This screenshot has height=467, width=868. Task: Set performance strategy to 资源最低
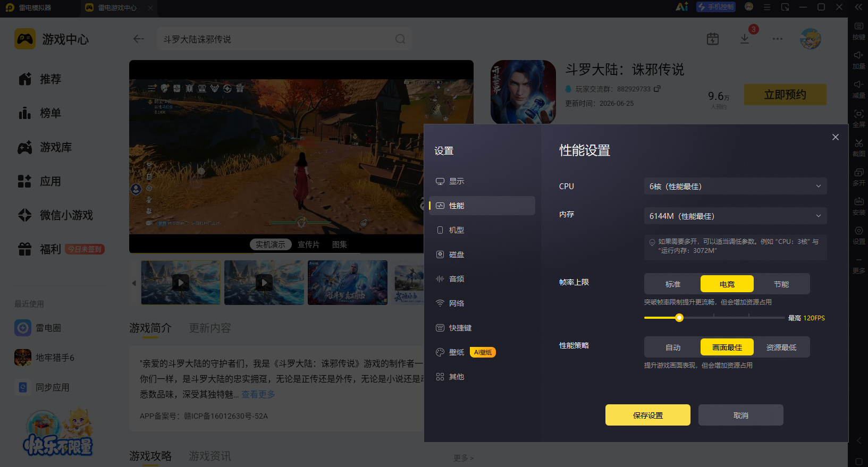(781, 347)
